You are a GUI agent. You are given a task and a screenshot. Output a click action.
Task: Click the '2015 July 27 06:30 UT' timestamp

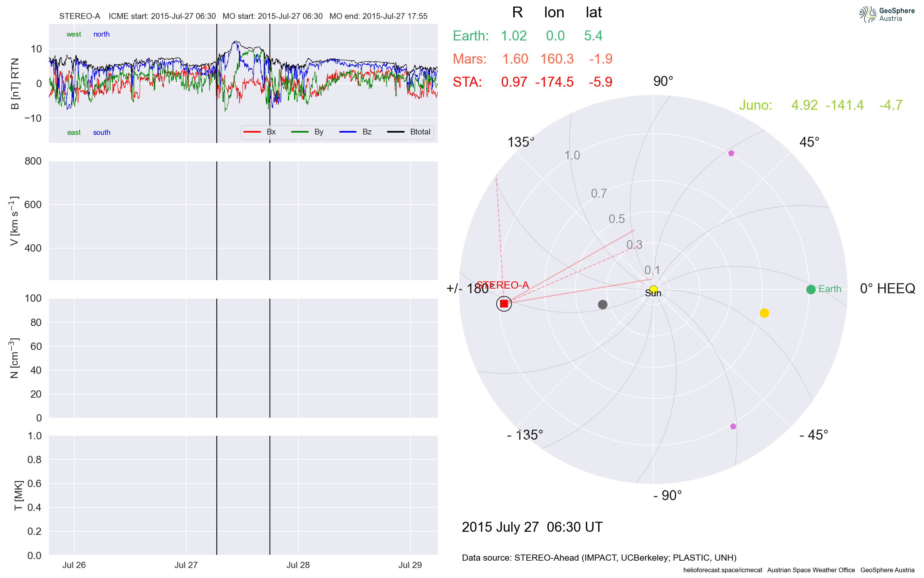[532, 527]
